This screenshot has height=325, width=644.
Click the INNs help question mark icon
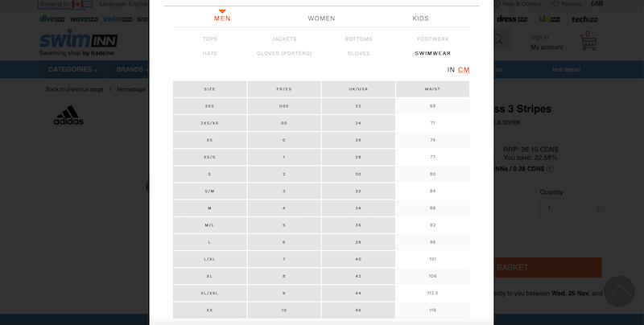[x=550, y=169]
